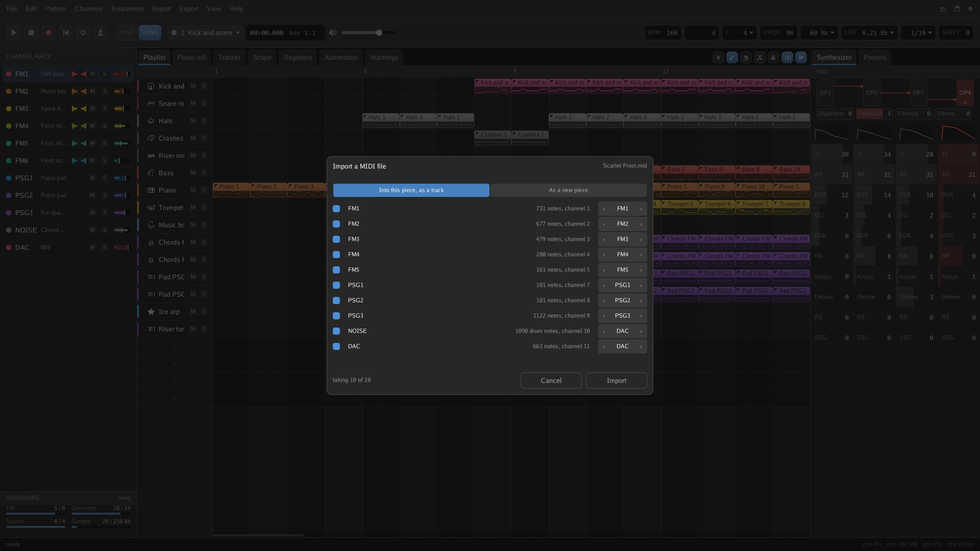The width and height of the screenshot is (980, 551).
Task: Toggle the follow playhead icon
Action: (x=801, y=58)
